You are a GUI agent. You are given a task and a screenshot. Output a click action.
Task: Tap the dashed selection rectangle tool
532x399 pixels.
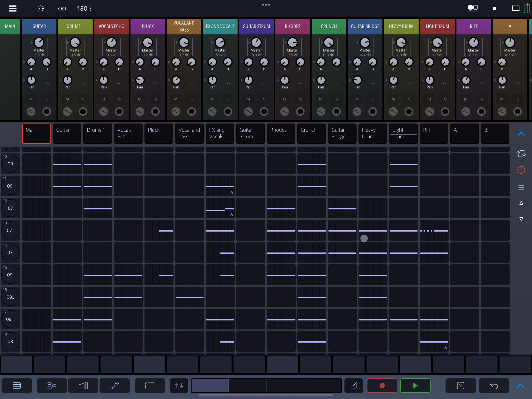pyautogui.click(x=150, y=386)
